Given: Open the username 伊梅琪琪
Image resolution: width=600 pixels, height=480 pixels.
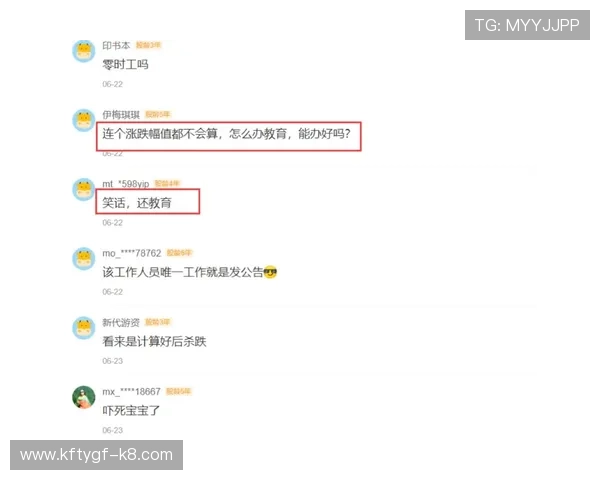Looking at the screenshot, I should [x=121, y=115].
